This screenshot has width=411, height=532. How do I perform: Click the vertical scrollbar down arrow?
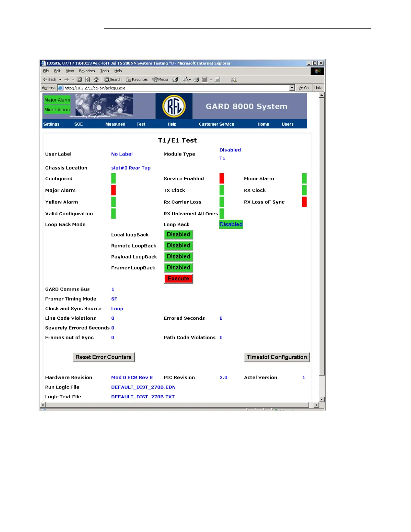[322, 399]
